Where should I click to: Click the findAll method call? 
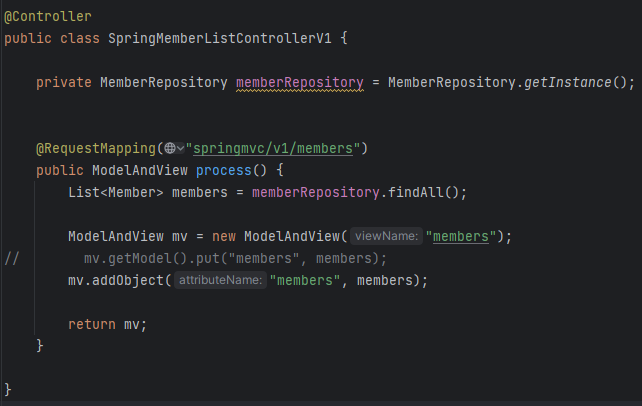pyautogui.click(x=416, y=192)
